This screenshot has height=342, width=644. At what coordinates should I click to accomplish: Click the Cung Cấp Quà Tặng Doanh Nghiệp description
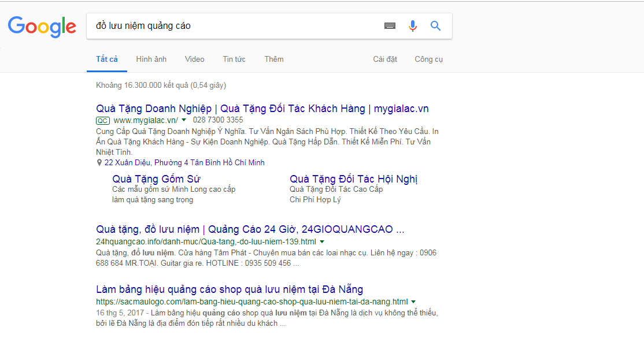click(267, 142)
